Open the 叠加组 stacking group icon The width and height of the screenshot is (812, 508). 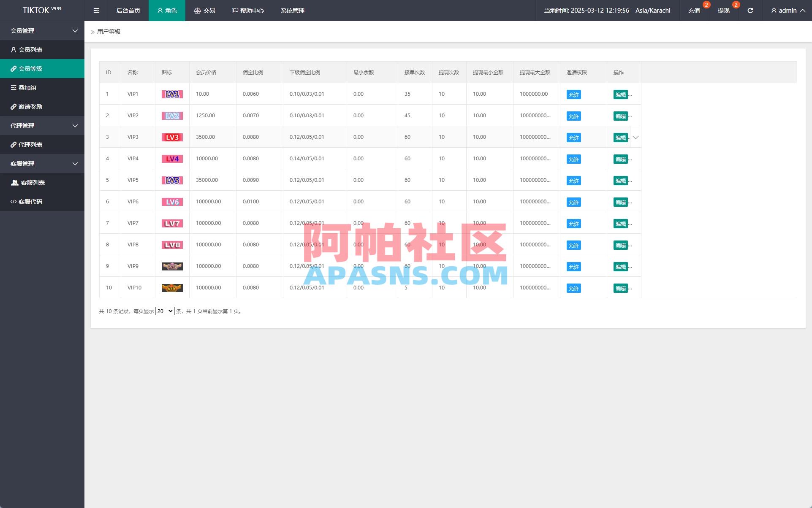[x=13, y=87]
